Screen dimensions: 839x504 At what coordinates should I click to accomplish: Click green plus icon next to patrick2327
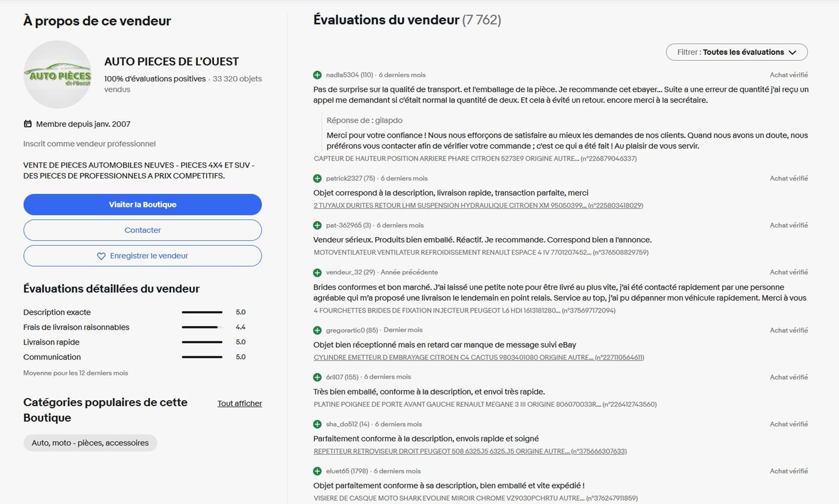click(317, 178)
